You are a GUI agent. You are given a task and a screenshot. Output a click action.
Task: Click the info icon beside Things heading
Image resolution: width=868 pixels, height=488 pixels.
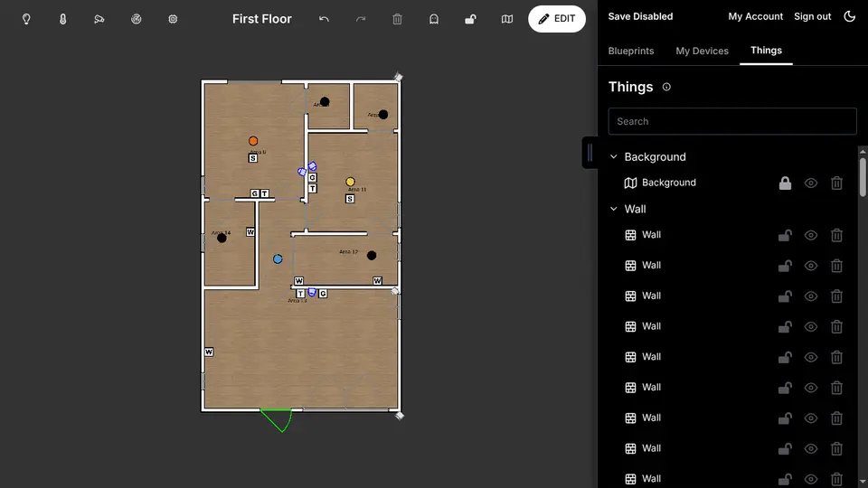pos(666,87)
